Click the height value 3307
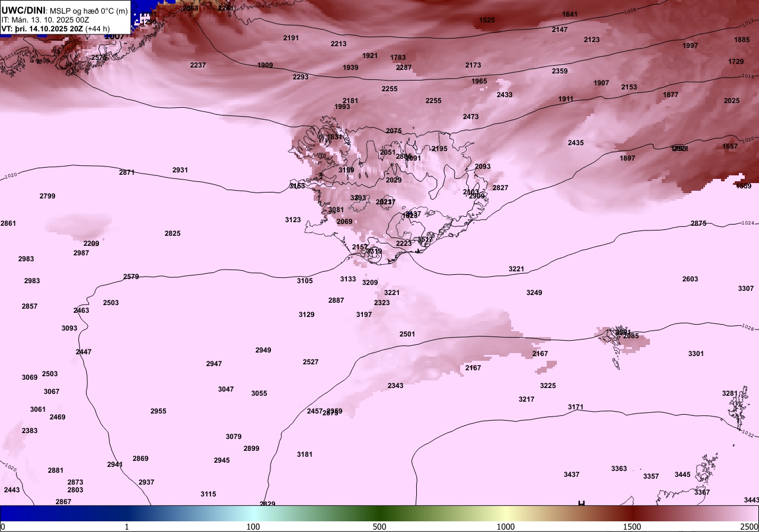 pyautogui.click(x=746, y=289)
